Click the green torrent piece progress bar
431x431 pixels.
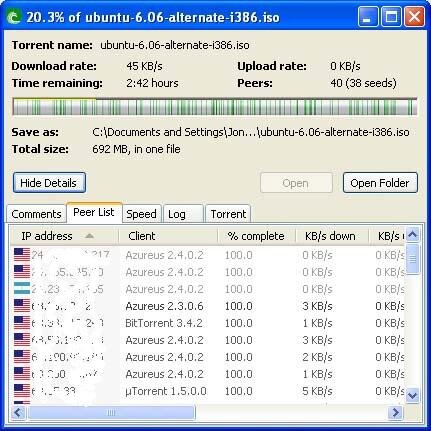pos(215,106)
